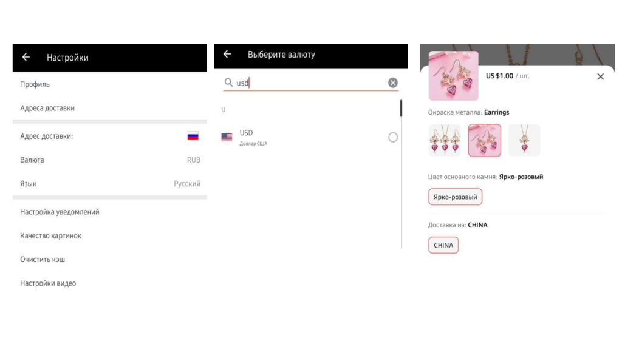Image resolution: width=622 pixels, height=364 pixels.
Task: Tap Очистить кэш
Action: 109,260
